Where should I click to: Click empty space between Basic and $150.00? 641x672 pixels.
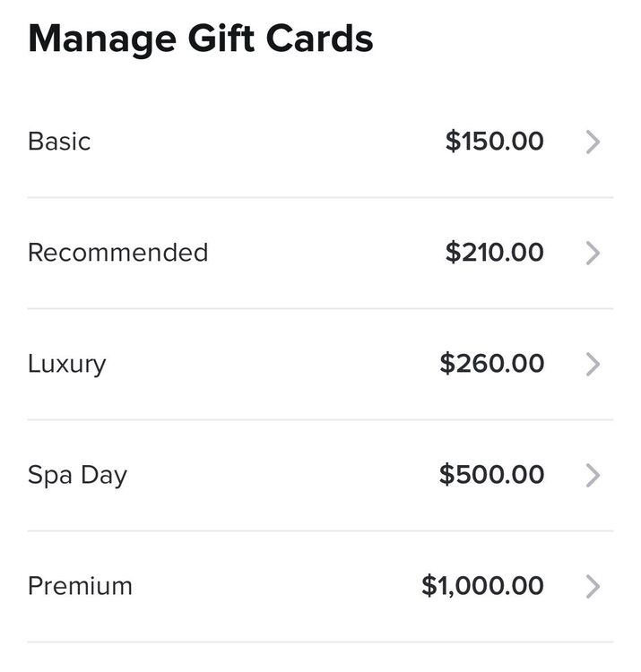point(269,142)
